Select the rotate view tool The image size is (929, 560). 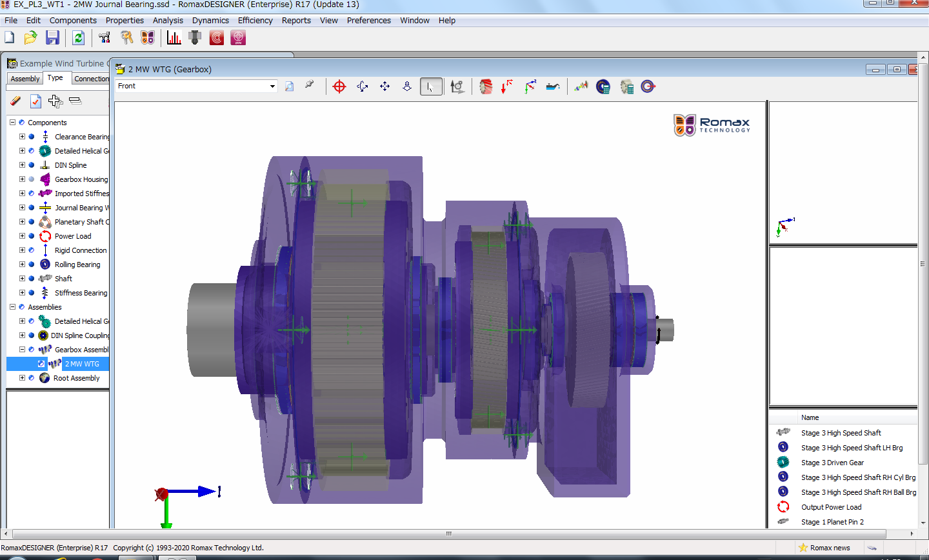pyautogui.click(x=362, y=86)
